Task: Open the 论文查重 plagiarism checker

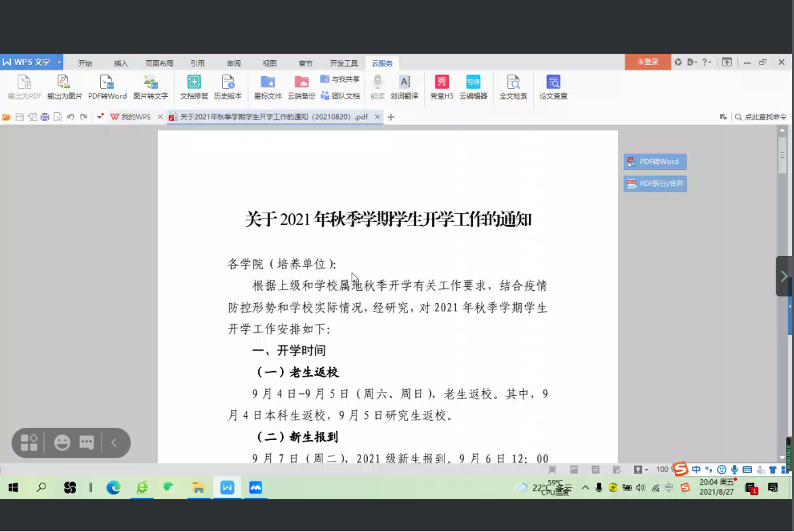Action: (553, 87)
